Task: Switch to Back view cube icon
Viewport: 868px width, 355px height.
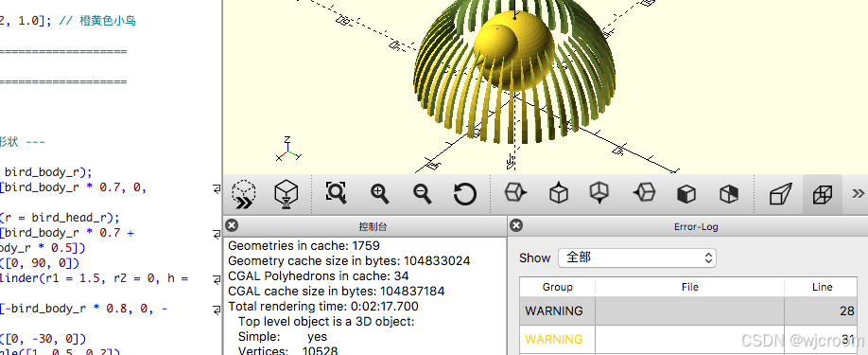Action: 729,194
